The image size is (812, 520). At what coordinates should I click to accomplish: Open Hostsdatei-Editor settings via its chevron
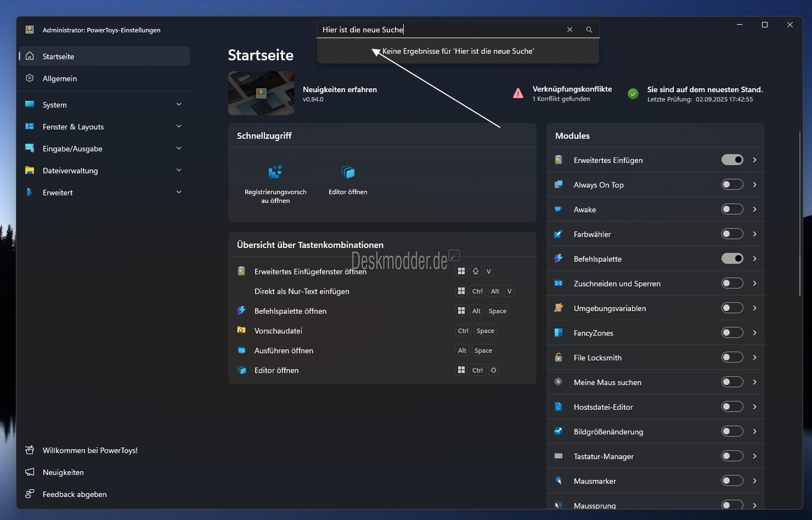(x=755, y=406)
